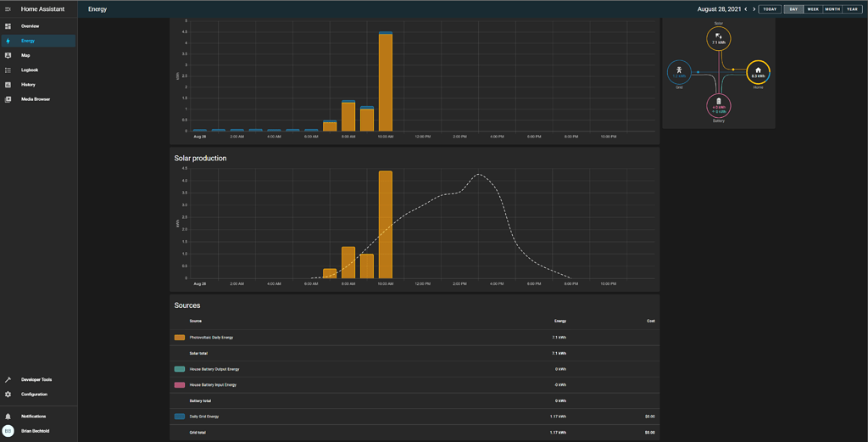Open the History chart icon
The height and width of the screenshot is (442, 868).
pyautogui.click(x=8, y=85)
